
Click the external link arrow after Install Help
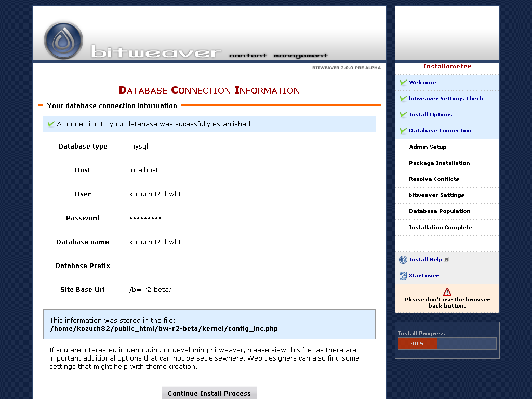click(446, 259)
